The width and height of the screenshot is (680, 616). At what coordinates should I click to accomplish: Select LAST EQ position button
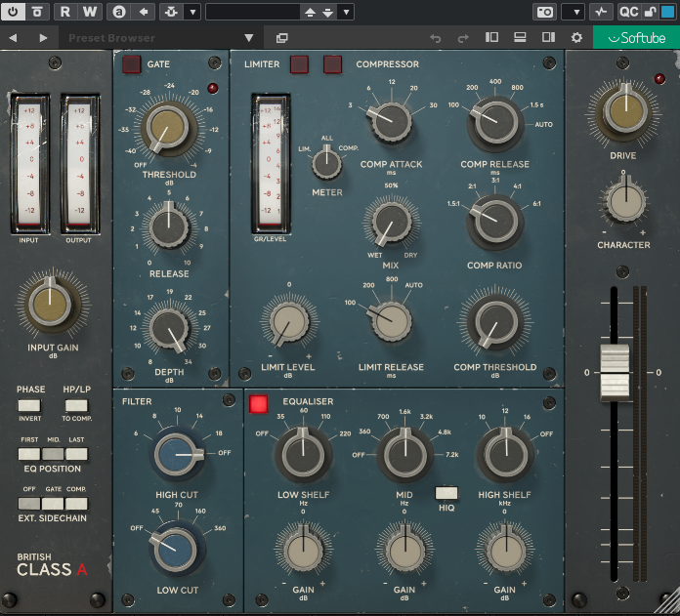tap(76, 454)
